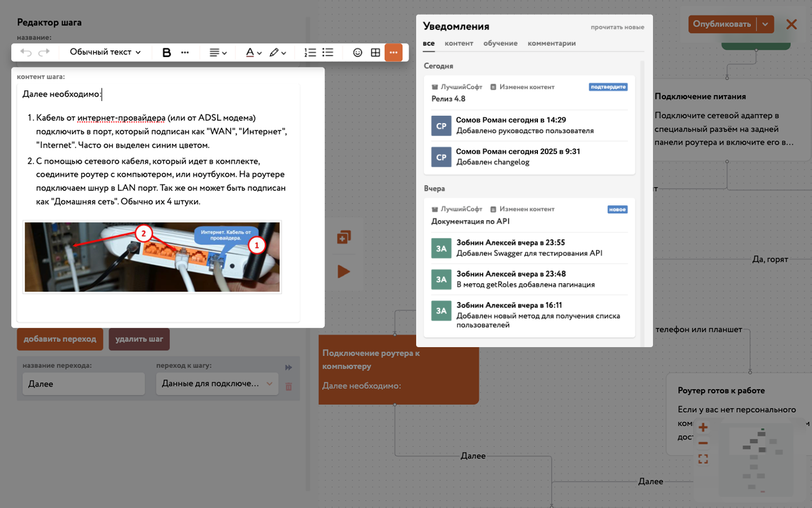Image resolution: width=812 pixels, height=508 pixels.
Task: Open the переход к шагу dropdown
Action: (x=217, y=384)
